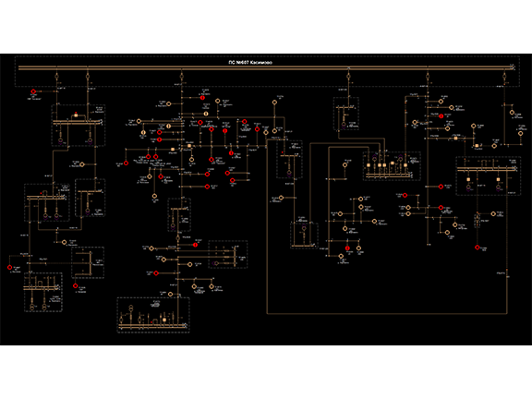
Task: Click the lone yellow node inside the large loop line
Action: 345,165
